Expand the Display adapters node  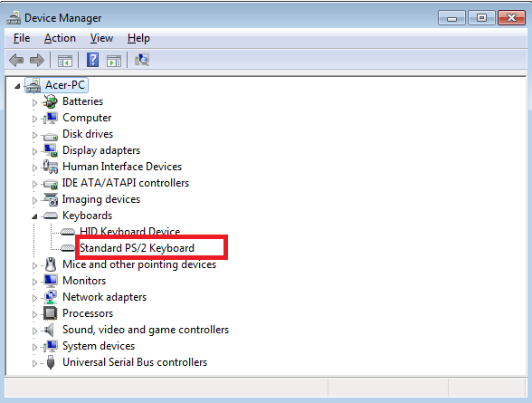(34, 151)
